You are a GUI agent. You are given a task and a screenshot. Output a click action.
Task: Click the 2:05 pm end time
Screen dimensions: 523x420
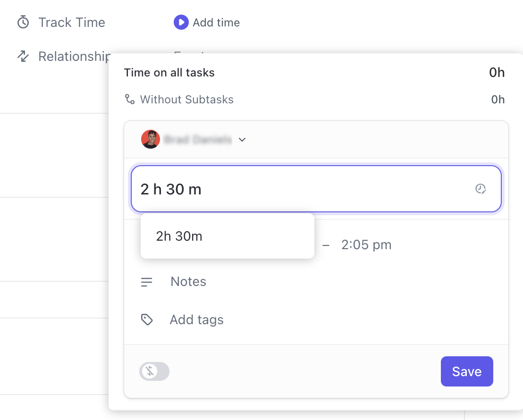(x=366, y=245)
